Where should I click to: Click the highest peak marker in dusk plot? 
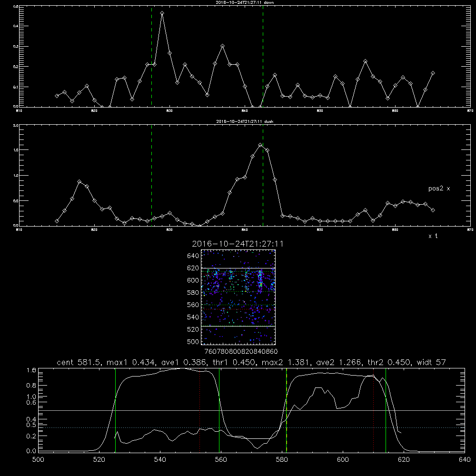[260, 145]
